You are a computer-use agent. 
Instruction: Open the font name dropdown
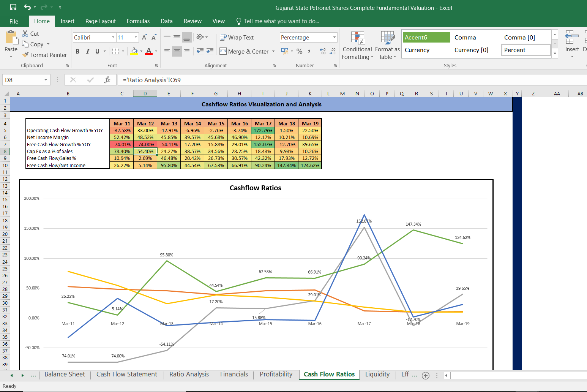pyautogui.click(x=113, y=37)
